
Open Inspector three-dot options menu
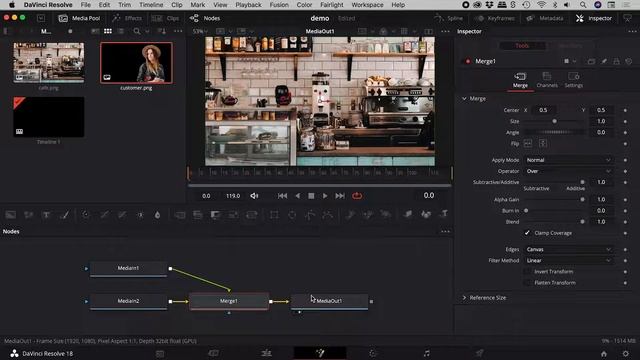[x=632, y=31]
